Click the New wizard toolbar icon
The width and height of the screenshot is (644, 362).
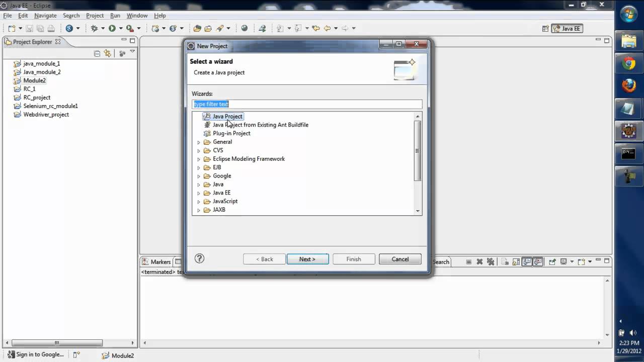coord(12,29)
